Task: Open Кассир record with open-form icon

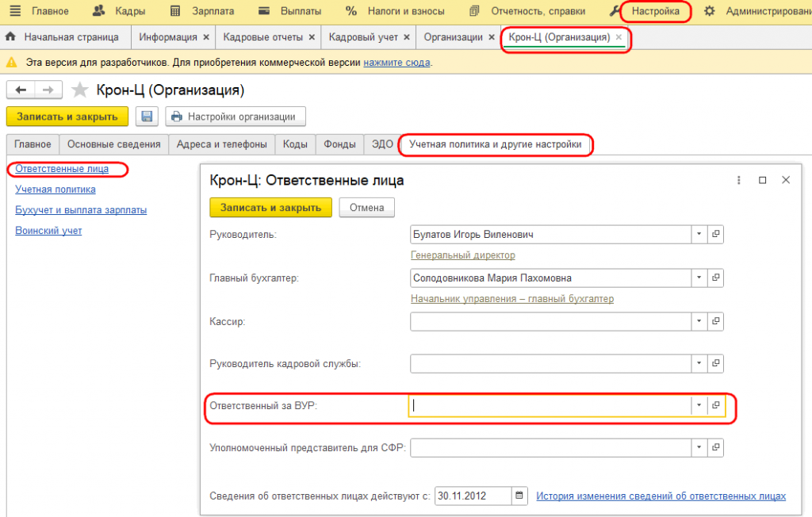Action: [x=716, y=321]
